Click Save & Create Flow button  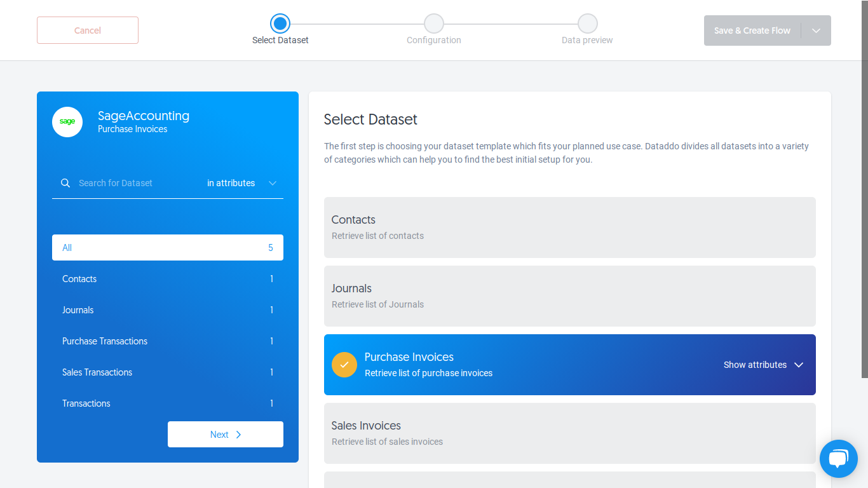coord(752,30)
